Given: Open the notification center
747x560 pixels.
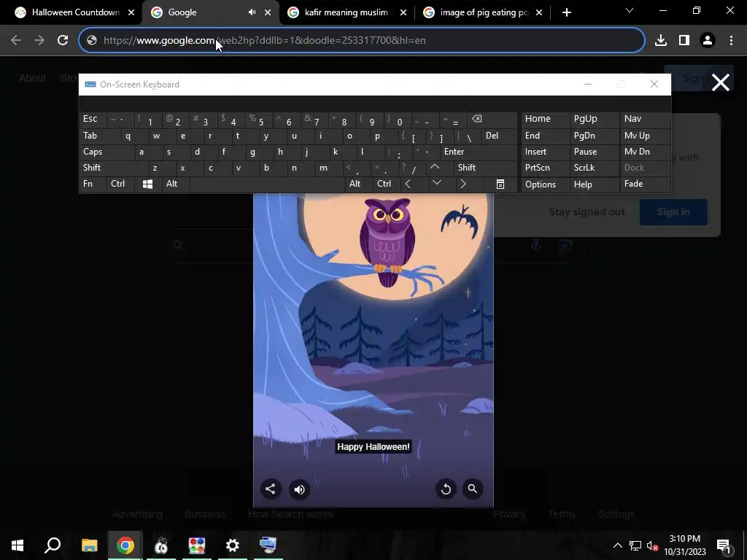Looking at the screenshot, I should (724, 545).
